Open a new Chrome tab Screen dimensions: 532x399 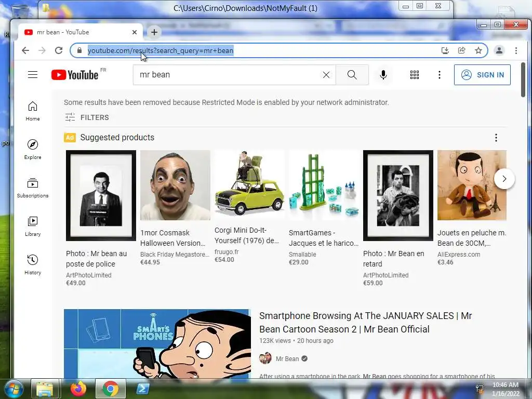point(154,32)
